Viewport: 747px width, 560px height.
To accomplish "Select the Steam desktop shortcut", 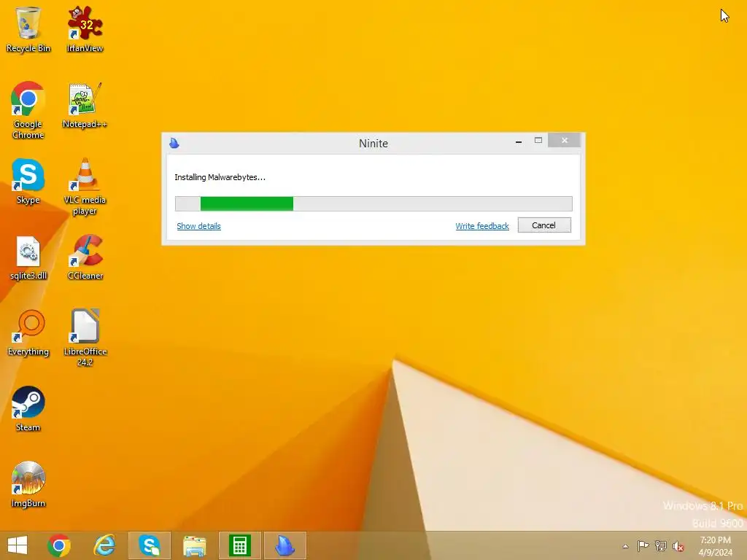I will pos(28,409).
